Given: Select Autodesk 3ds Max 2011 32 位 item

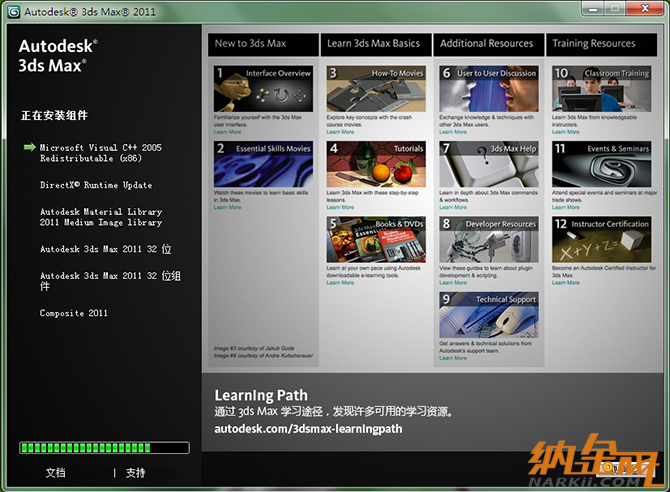Looking at the screenshot, I should [106, 249].
